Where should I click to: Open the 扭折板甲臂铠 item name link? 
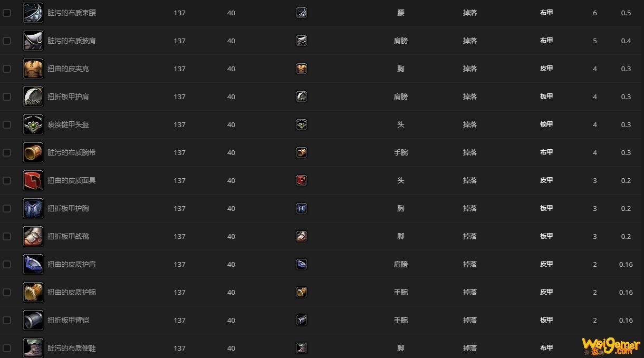click(68, 320)
